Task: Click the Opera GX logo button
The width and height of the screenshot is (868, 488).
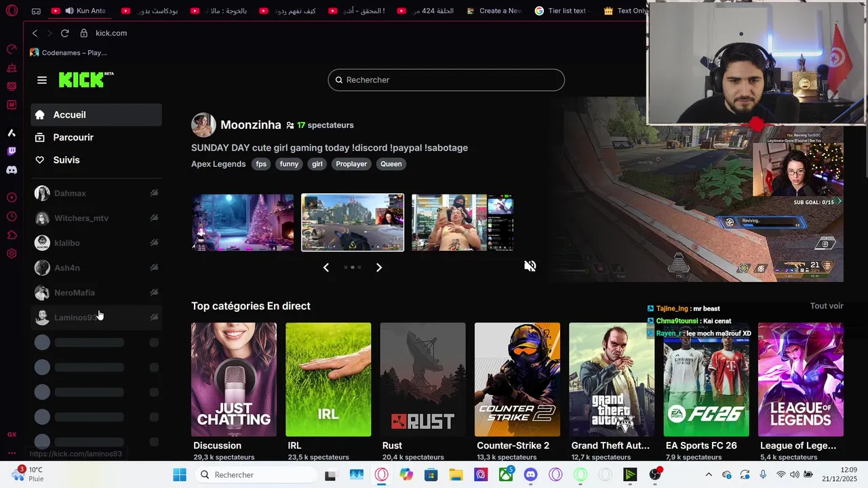Action: click(x=12, y=12)
